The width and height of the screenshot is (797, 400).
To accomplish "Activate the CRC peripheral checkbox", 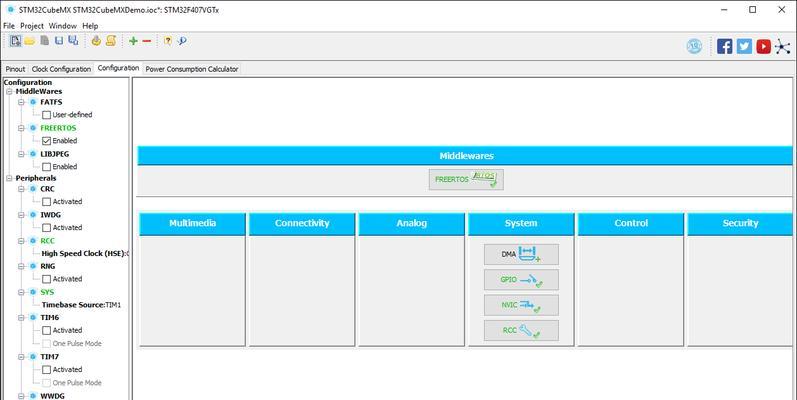I will 46,202.
